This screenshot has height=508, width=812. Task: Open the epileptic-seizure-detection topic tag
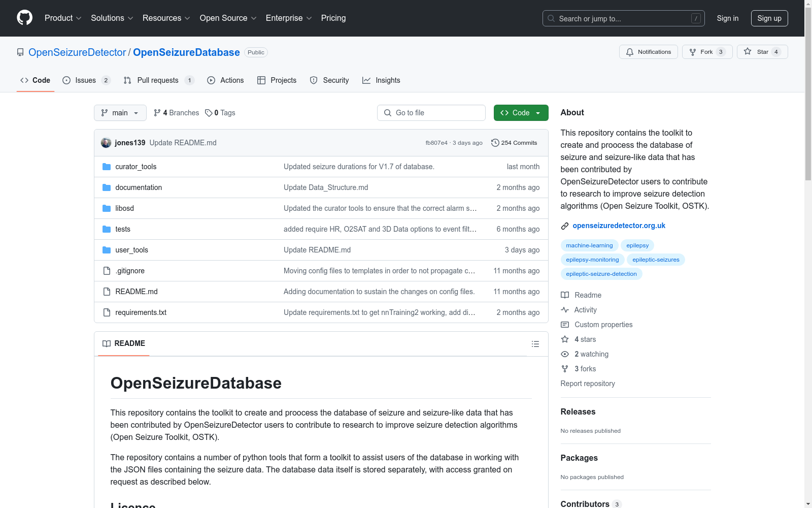[x=601, y=274]
